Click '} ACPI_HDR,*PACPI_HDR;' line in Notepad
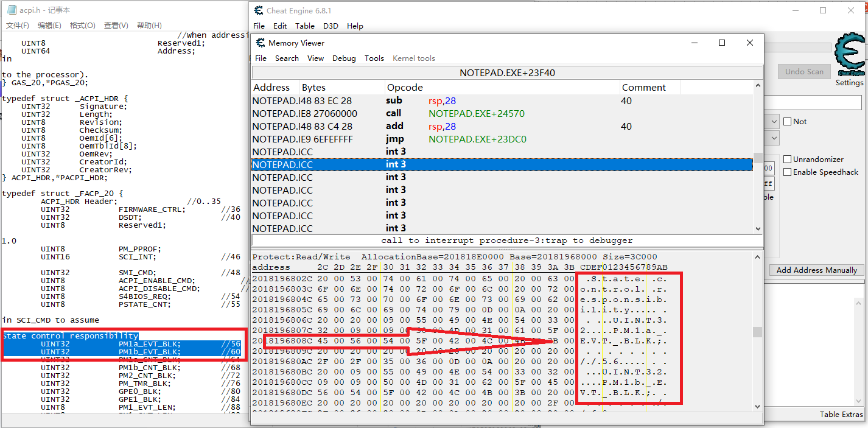The height and width of the screenshot is (428, 868). click(55, 177)
